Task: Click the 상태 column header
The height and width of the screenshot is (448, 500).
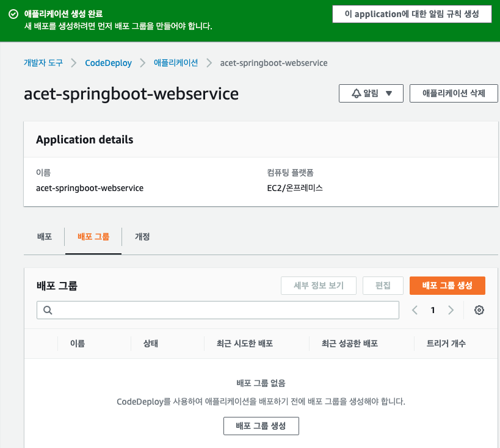Action: (x=151, y=344)
